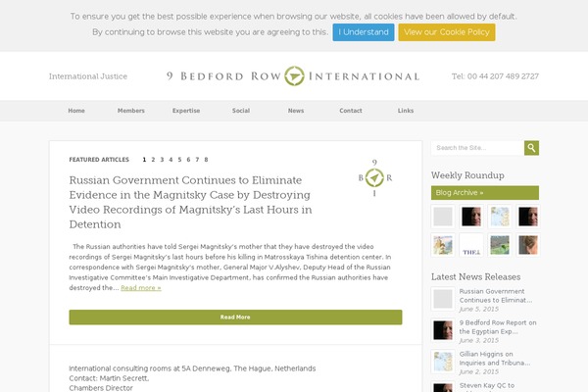588x392 pixels.
Task: Click the June 2, 2015 date
Action: 479,371
